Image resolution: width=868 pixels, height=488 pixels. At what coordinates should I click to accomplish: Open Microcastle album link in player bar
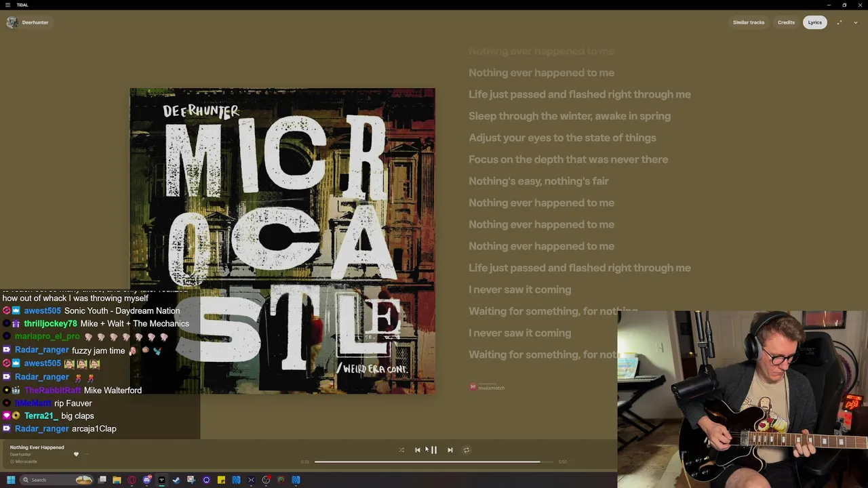(26, 462)
